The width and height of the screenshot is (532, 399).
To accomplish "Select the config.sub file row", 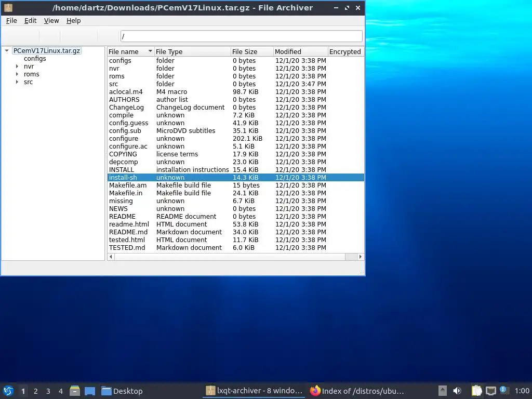I will (x=236, y=130).
